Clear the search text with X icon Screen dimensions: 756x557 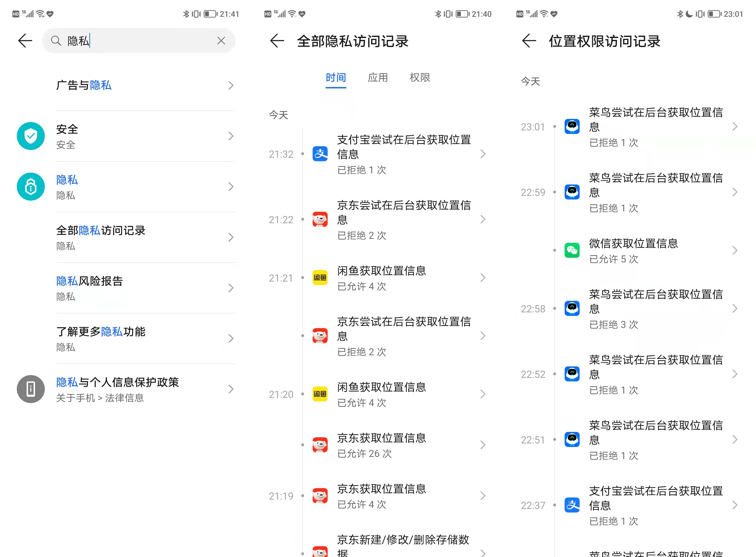[x=221, y=41]
